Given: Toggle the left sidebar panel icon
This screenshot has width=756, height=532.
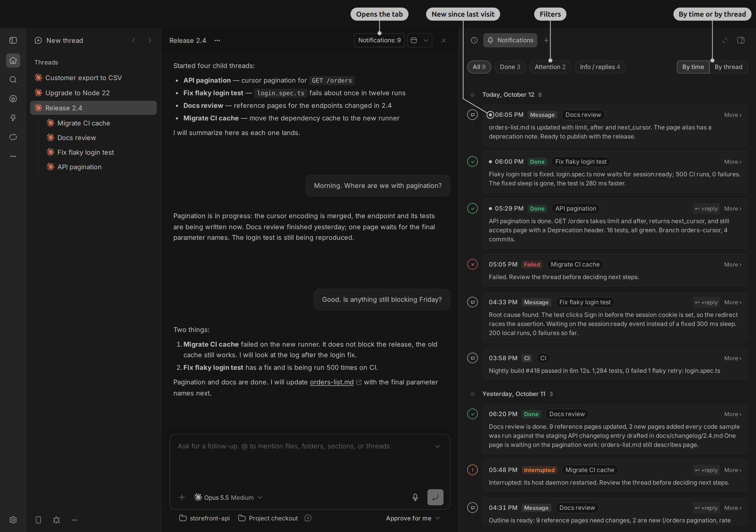Looking at the screenshot, I should click(x=13, y=40).
